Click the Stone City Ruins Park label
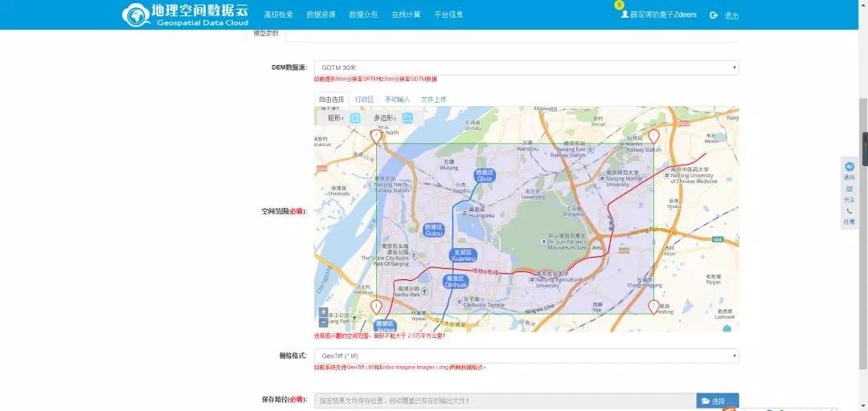This screenshot has height=411, width=868. pyautogui.click(x=385, y=254)
